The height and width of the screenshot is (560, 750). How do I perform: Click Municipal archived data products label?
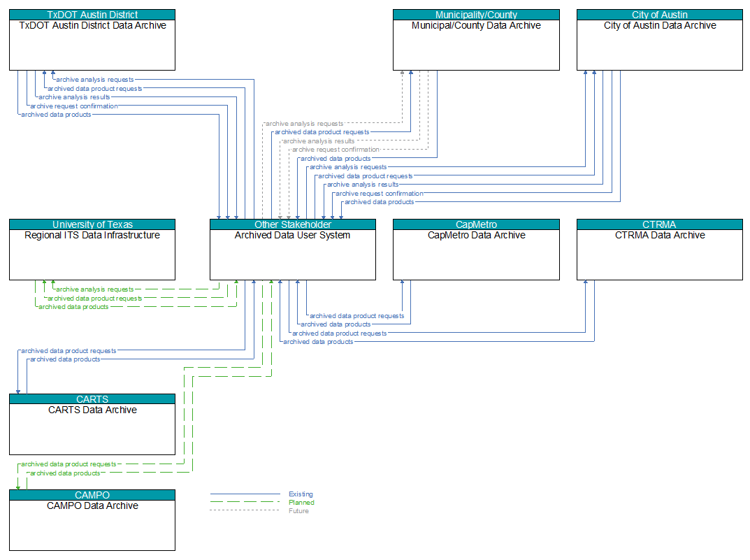pyautogui.click(x=336, y=158)
